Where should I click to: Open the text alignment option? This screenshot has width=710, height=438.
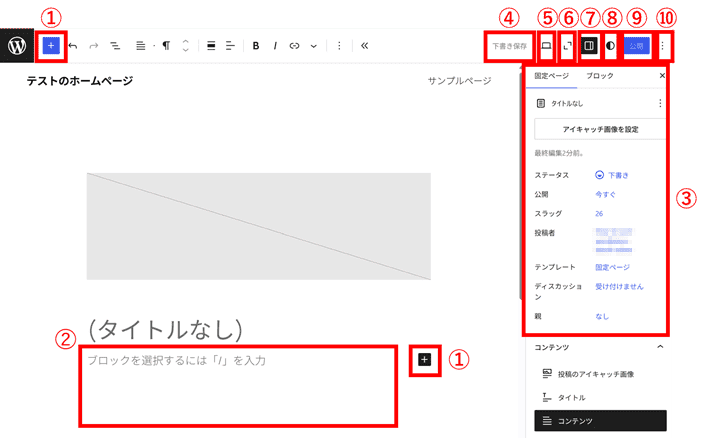(230, 46)
